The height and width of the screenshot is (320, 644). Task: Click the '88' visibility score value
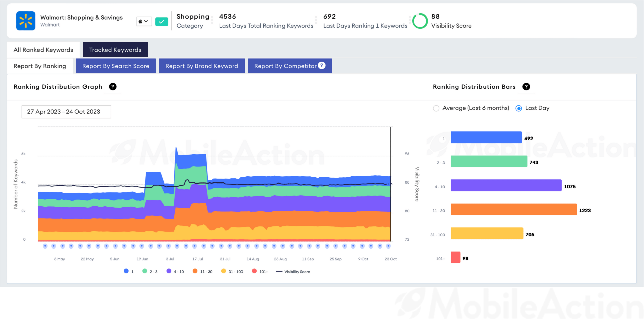435,16
